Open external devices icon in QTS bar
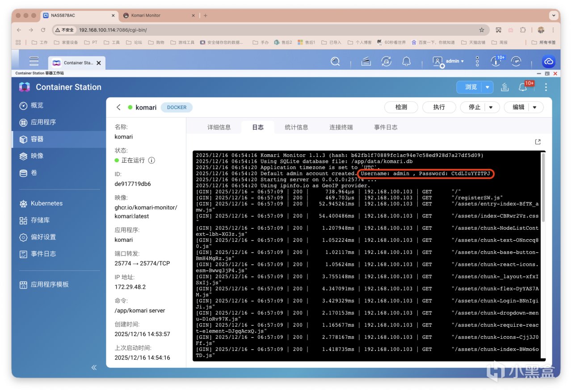 (x=386, y=61)
